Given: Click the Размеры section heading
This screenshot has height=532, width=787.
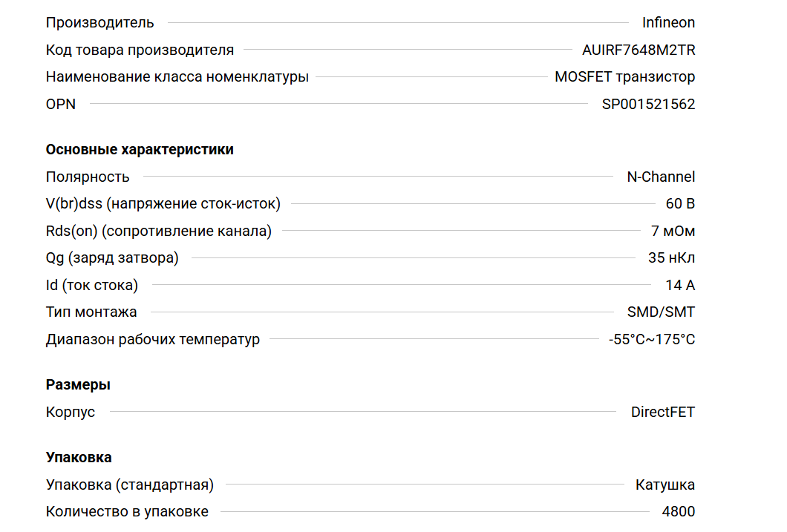Looking at the screenshot, I should coord(78,384).
